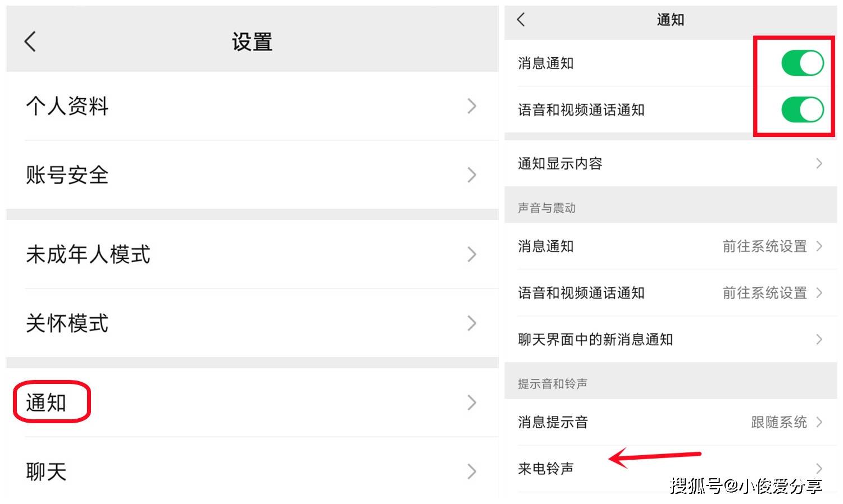Open the 通知 settings entry
843x504 pixels.
coord(47,402)
